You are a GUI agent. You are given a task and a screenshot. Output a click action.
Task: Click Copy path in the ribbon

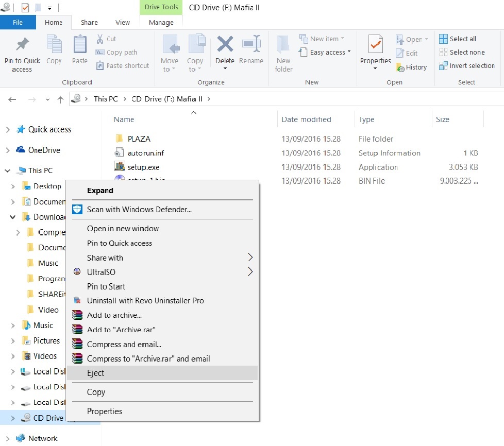point(116,53)
